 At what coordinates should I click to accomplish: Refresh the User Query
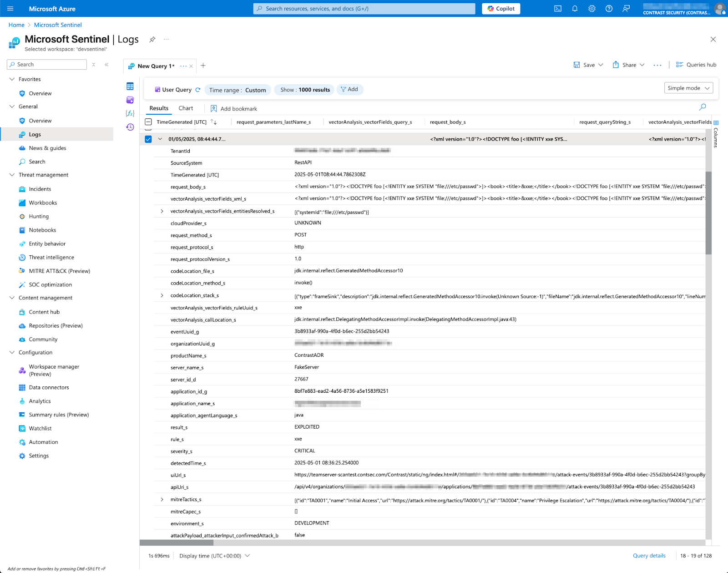(198, 90)
